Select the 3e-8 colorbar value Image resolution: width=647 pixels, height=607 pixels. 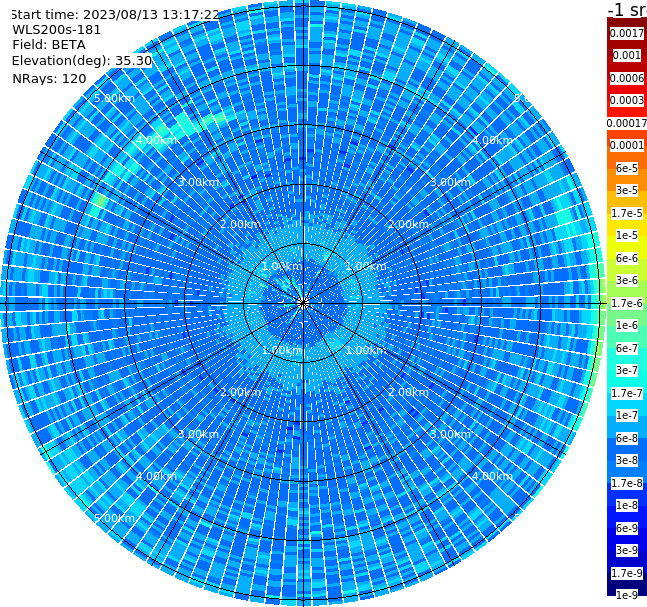pos(627,460)
